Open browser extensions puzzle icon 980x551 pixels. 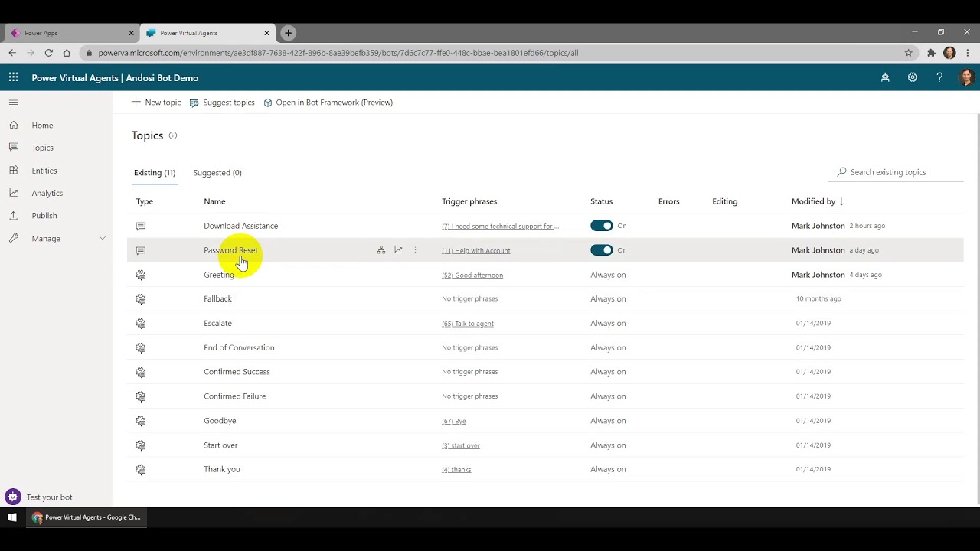931,53
